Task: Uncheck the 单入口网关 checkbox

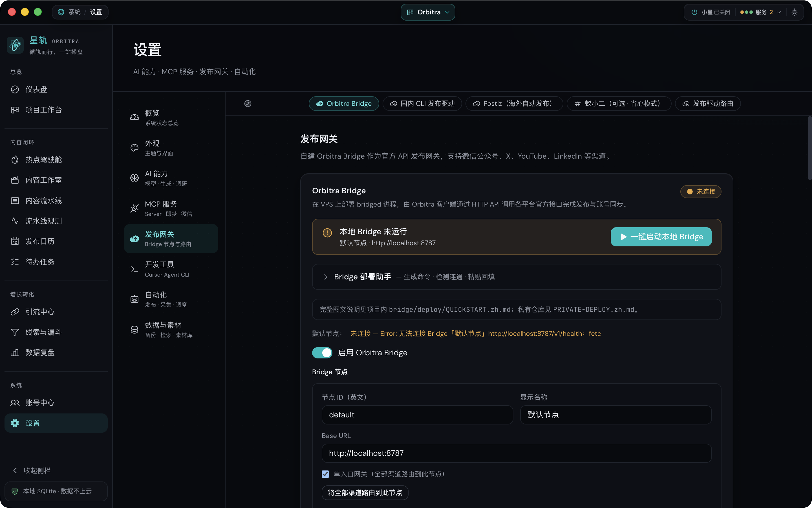Action: tap(325, 474)
